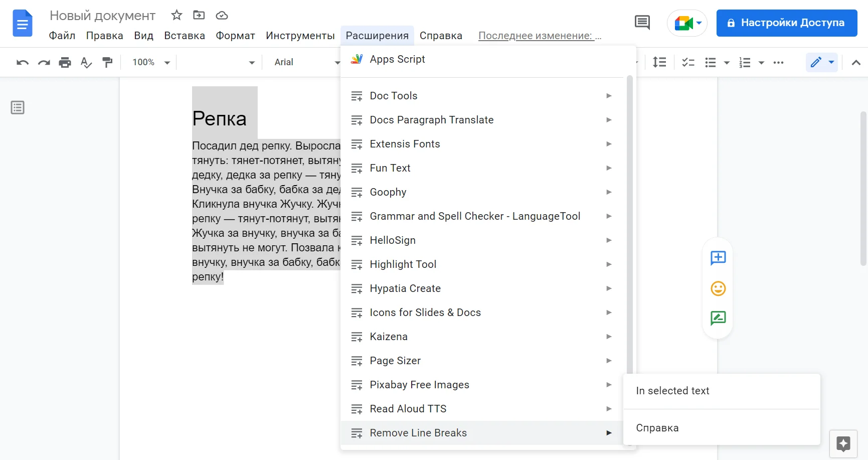Collapse the menus with chevron arrow
This screenshot has height=460, width=868.
click(x=856, y=62)
